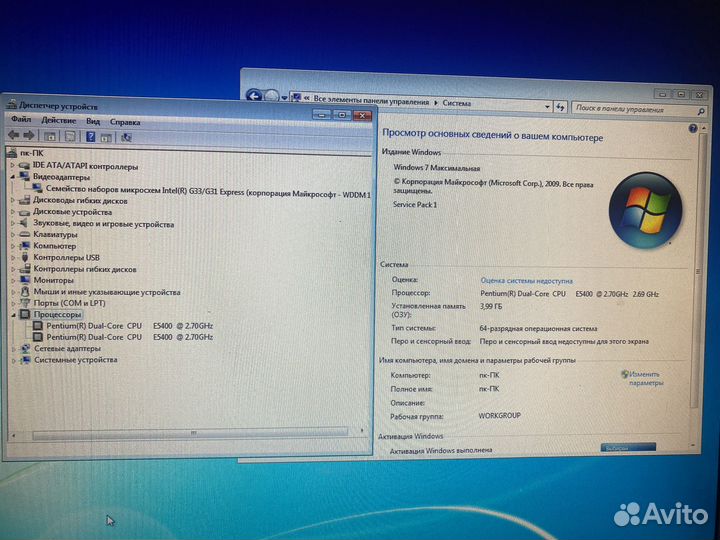720x540 pixels.
Task: Click the Звуковые, видео и игровые устройства icon
Action: coord(25,224)
